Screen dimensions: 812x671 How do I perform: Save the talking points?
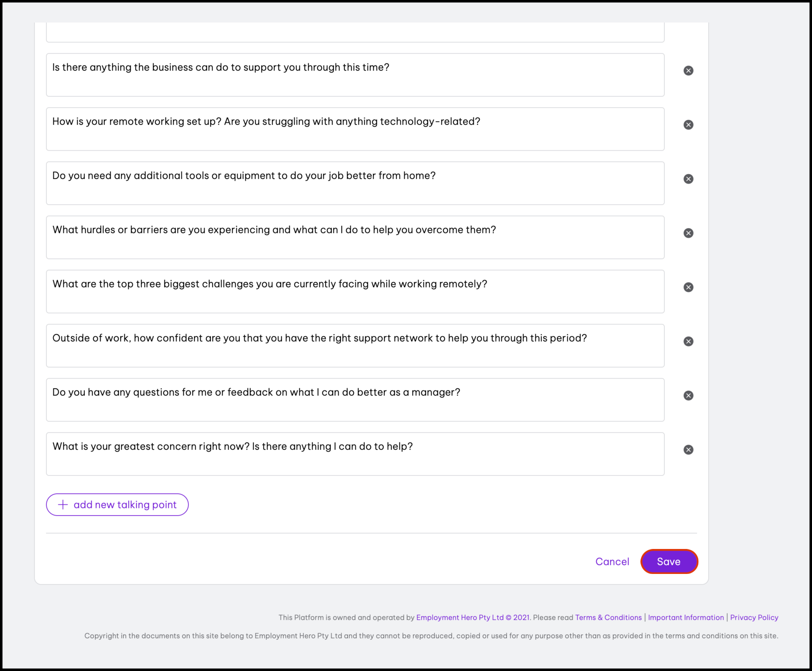click(669, 561)
